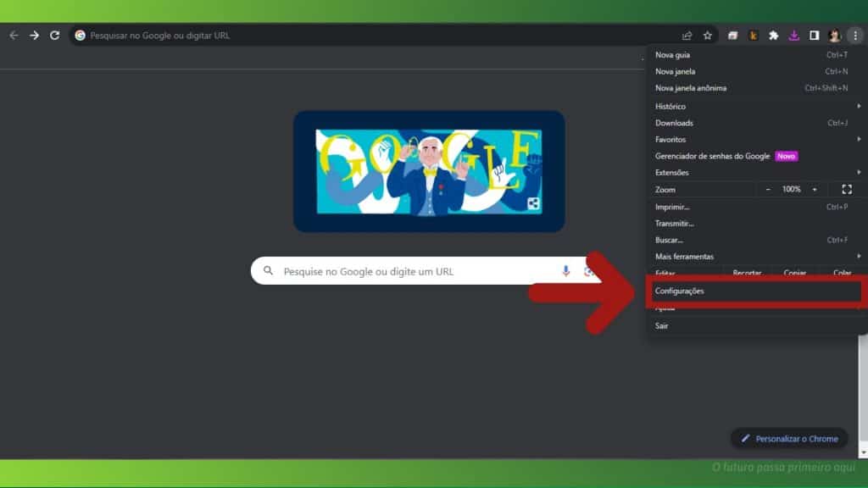Click the 100% zoom value
This screenshot has width=868, height=488.
click(x=792, y=189)
